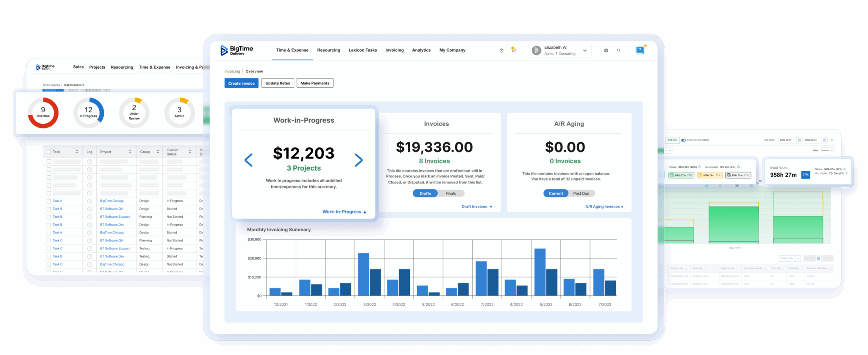Viewport: 868px width, 355px height.
Task: Toggle Show Inactive Staffers switch
Action: [x=684, y=140]
